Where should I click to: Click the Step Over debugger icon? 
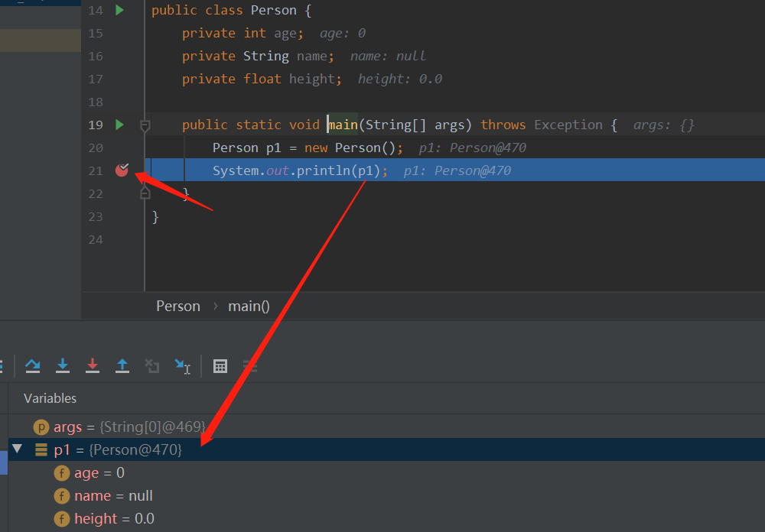[x=33, y=365]
